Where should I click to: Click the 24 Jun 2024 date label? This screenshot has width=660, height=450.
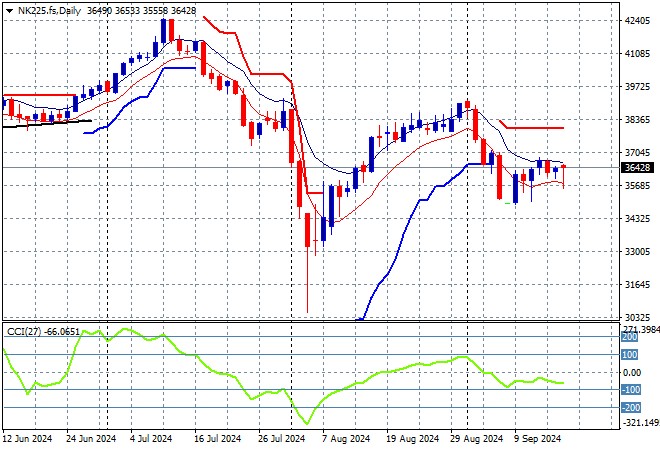coord(90,439)
